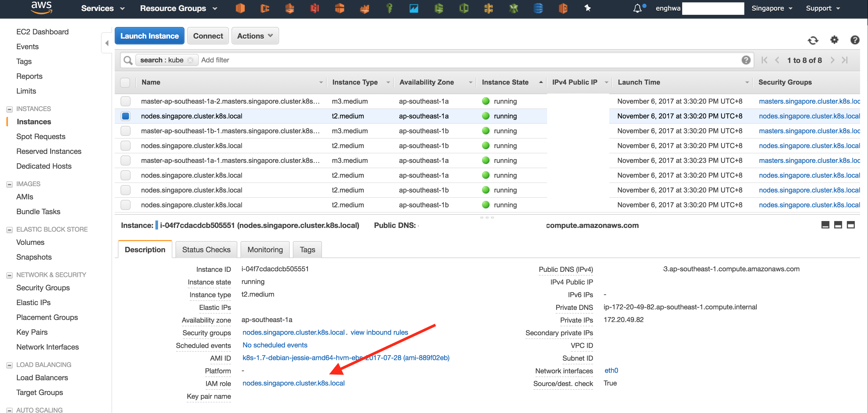Screen dimensions: 868x413
Task: Click the Connect button
Action: click(208, 36)
